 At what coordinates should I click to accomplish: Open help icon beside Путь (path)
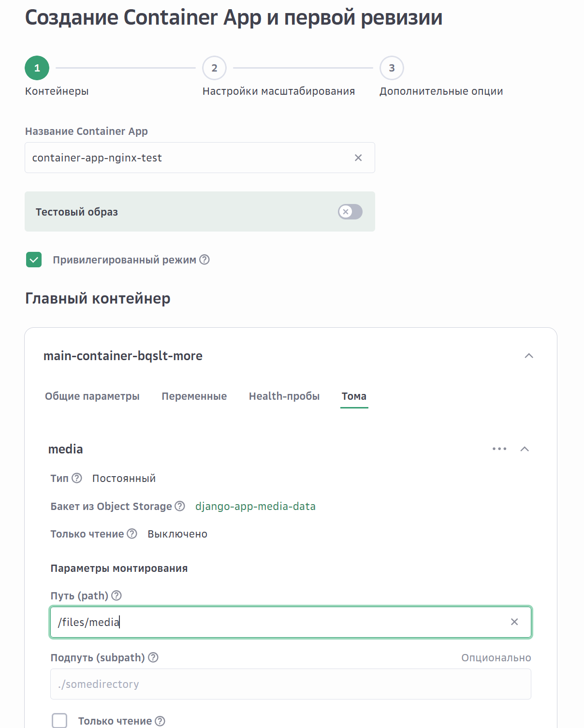point(117,596)
